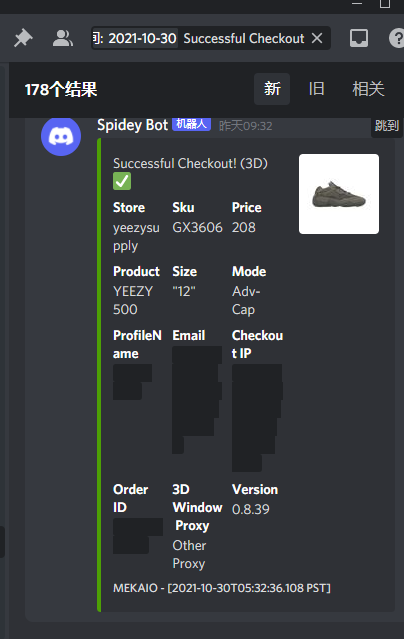Click the green checkmark emoji
This screenshot has height=639, width=404.
[x=122, y=181]
